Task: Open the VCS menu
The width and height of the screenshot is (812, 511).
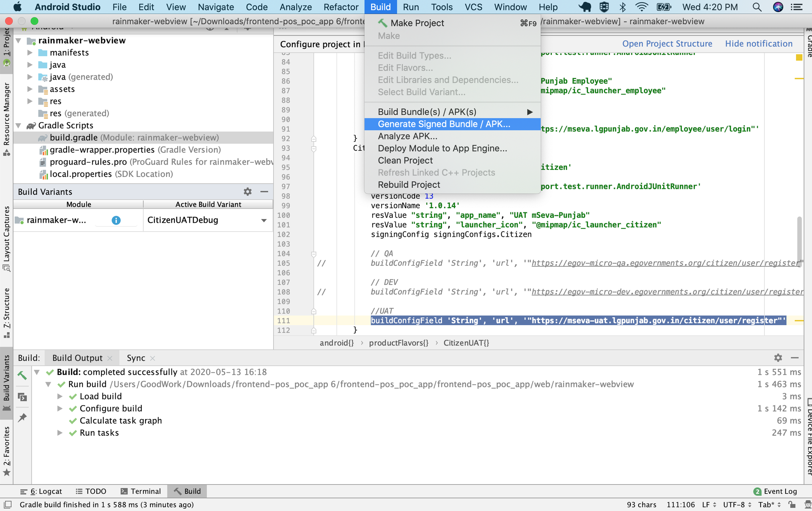Action: pyautogui.click(x=473, y=7)
